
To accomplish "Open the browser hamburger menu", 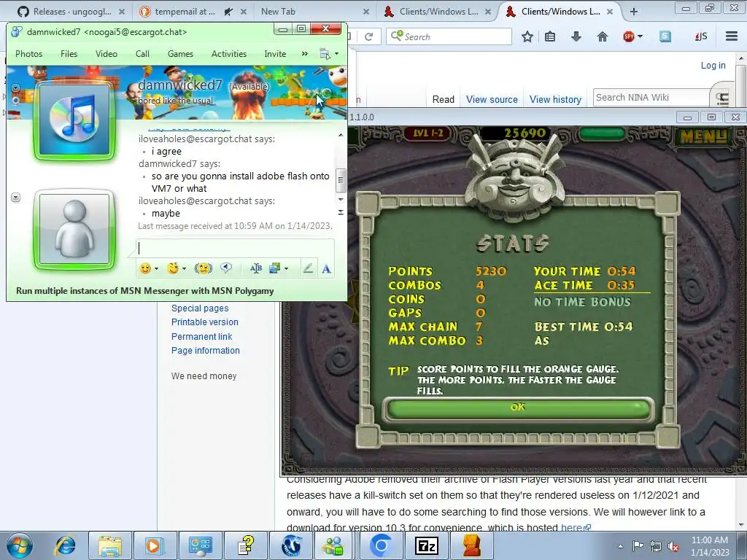I will [x=732, y=36].
